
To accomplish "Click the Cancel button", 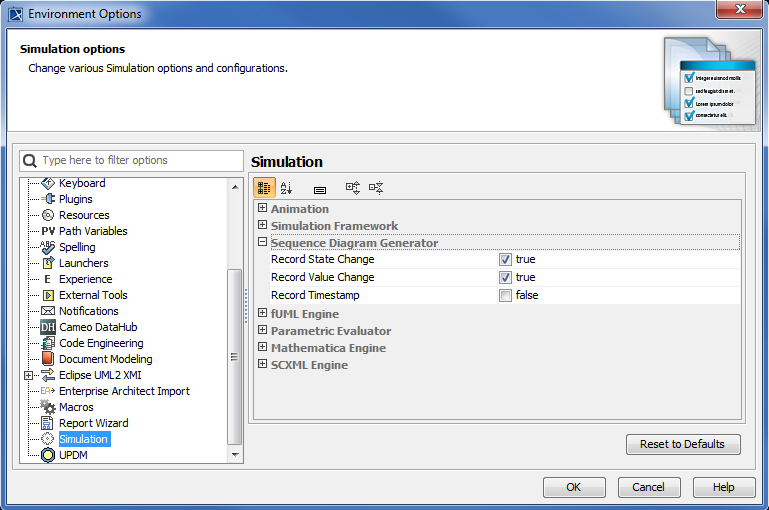I will point(648,487).
